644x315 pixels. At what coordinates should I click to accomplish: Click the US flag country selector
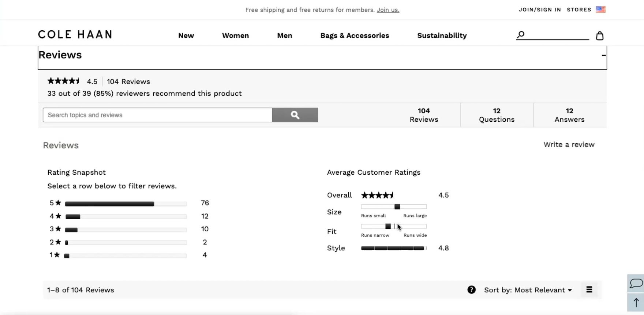[x=600, y=10]
